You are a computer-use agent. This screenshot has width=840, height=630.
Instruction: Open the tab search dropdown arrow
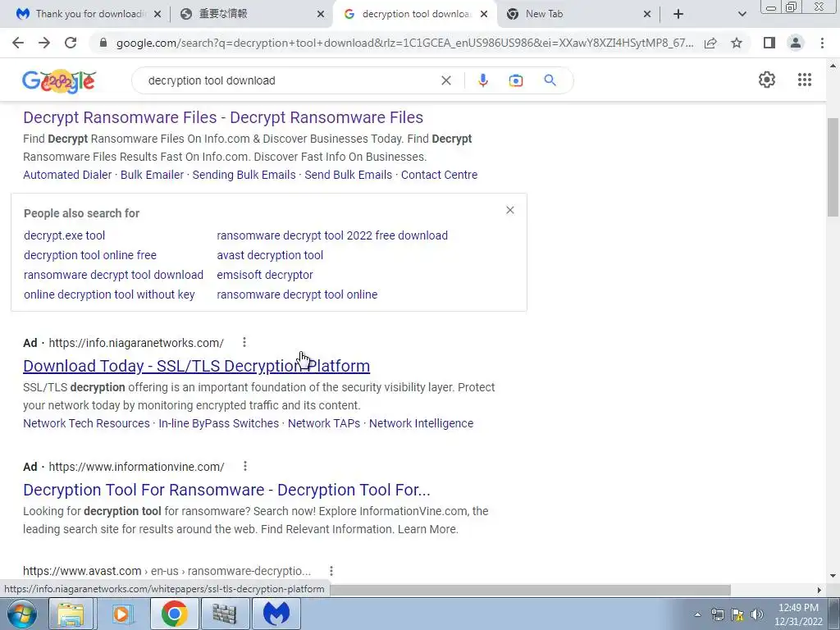point(742,15)
